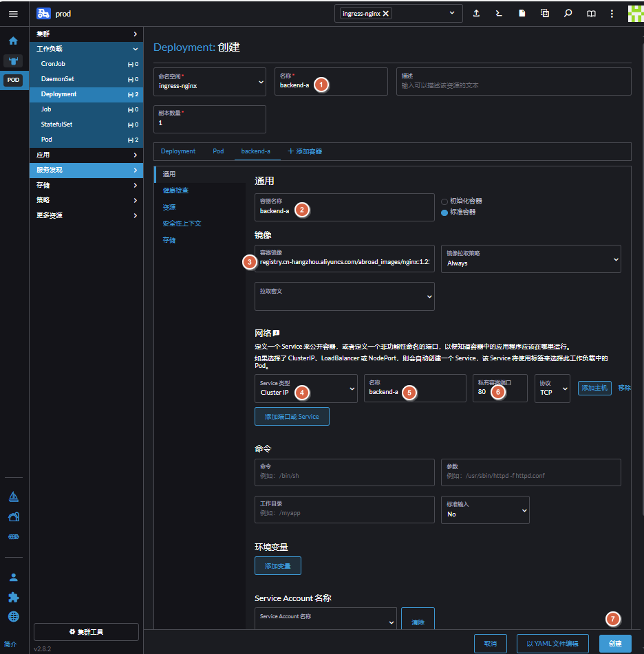Switch to the Pod tab

218,151
